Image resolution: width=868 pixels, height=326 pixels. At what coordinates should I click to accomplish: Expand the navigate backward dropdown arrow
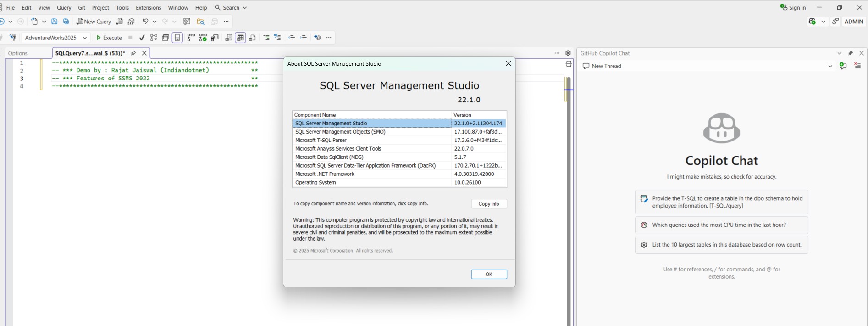(x=11, y=22)
